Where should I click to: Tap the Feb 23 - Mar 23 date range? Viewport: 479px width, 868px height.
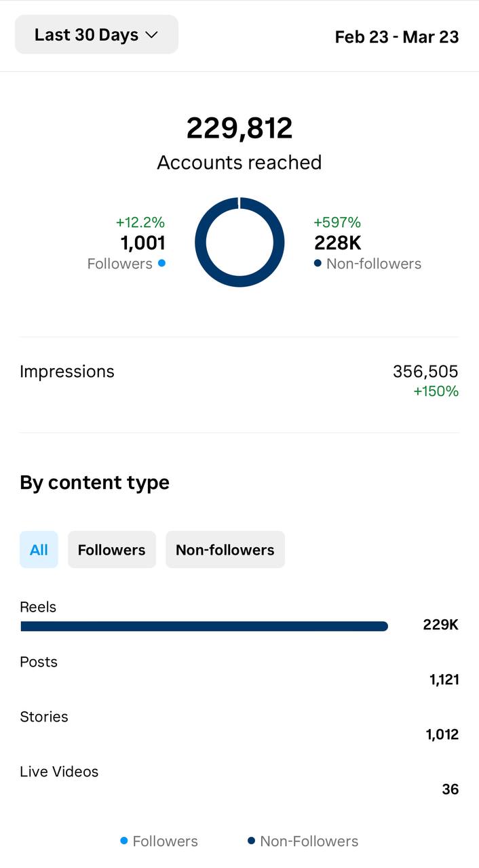tap(396, 37)
